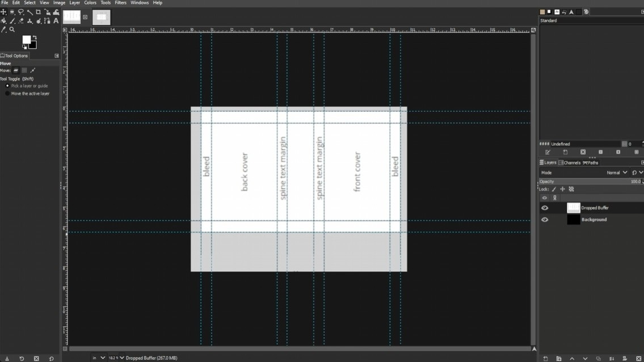Activate the Eraser tool
Screen dimensions: 644x362
[21, 20]
